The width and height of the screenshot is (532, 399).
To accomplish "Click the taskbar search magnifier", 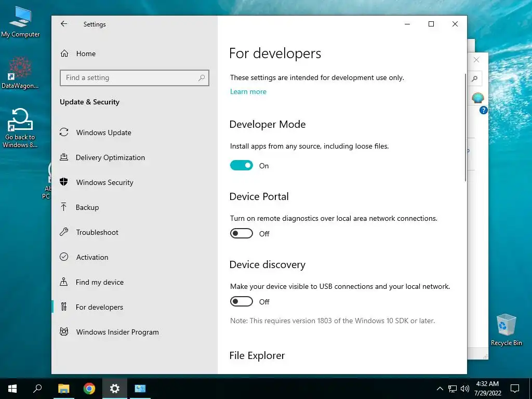I will tap(37, 389).
